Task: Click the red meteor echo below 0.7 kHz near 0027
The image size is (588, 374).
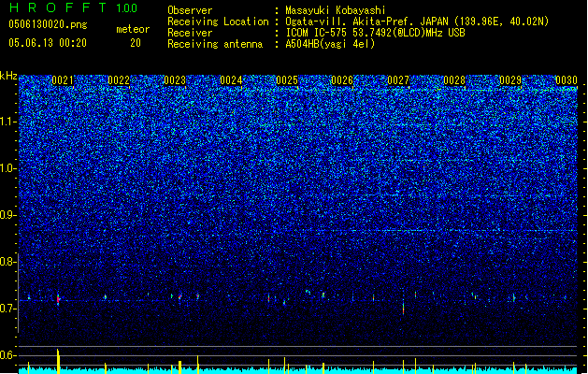Action: (x=404, y=309)
